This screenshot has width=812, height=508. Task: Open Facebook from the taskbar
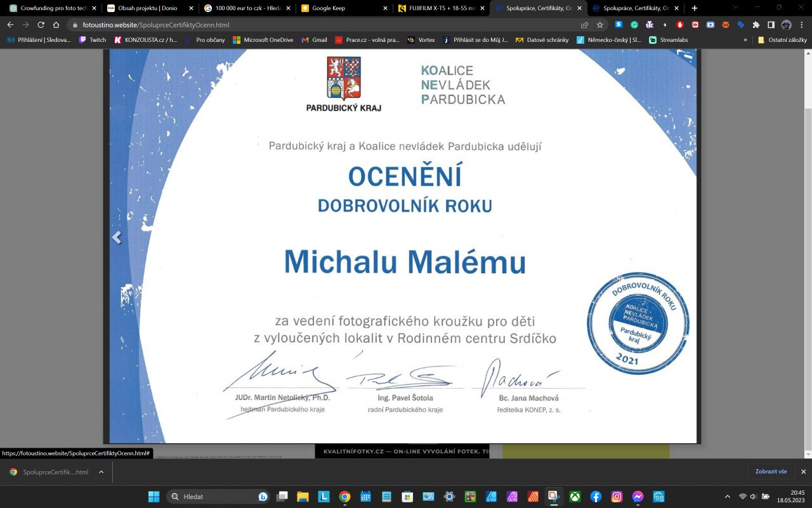tap(596, 497)
